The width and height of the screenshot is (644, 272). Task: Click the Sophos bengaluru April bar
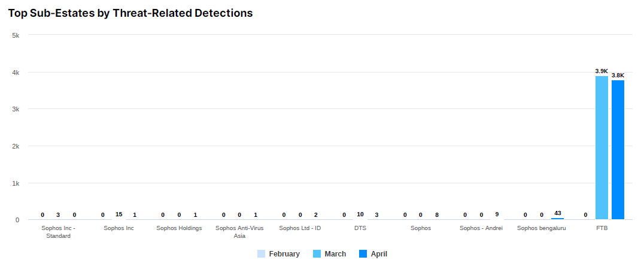[557, 219]
